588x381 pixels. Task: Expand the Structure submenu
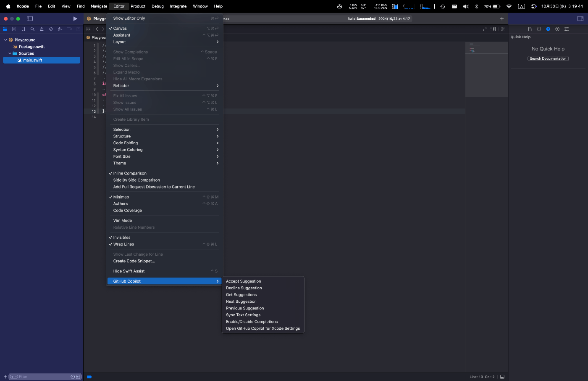tap(164, 136)
